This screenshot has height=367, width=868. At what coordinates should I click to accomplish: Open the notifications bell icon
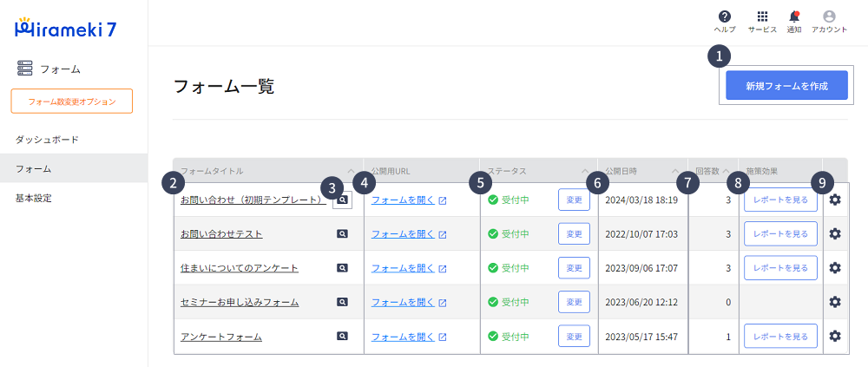[x=794, y=16]
